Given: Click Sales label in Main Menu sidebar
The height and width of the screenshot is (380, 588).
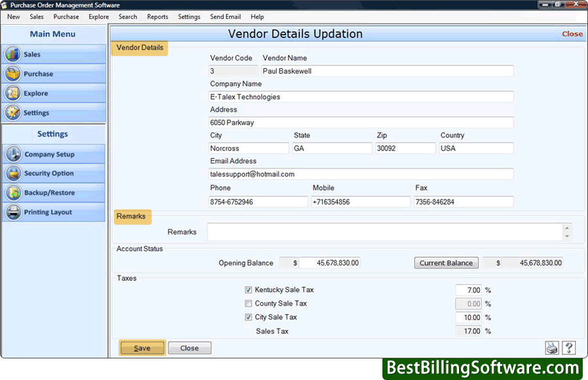Looking at the screenshot, I should (32, 54).
